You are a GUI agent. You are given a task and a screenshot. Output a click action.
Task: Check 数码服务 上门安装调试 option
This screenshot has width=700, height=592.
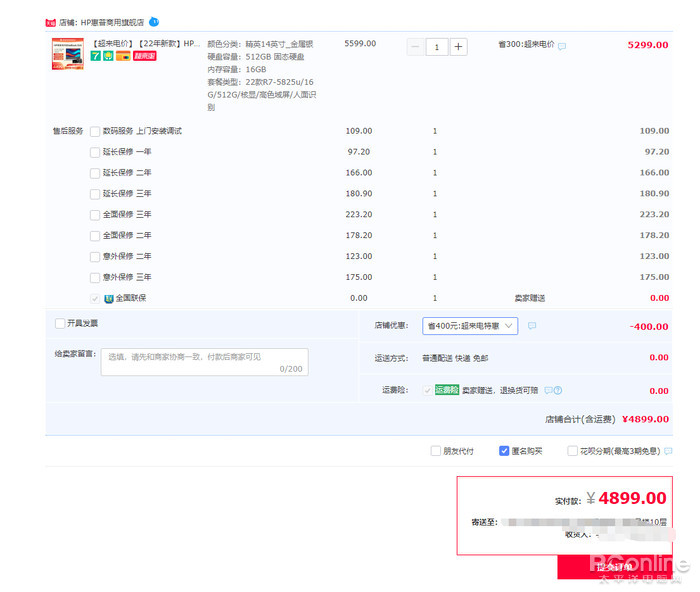(95, 132)
